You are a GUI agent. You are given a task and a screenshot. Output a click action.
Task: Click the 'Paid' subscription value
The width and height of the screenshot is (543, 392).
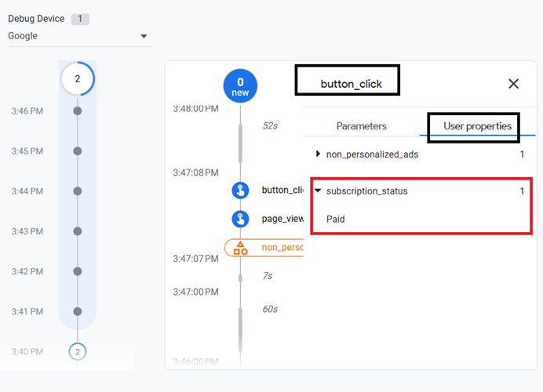(x=336, y=219)
